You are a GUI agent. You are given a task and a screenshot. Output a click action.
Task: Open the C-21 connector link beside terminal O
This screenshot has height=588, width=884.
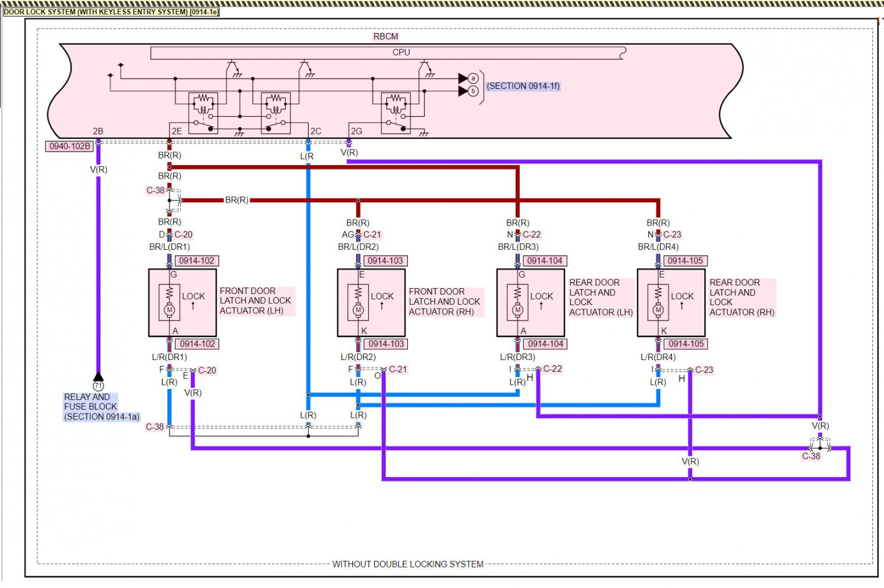(398, 369)
